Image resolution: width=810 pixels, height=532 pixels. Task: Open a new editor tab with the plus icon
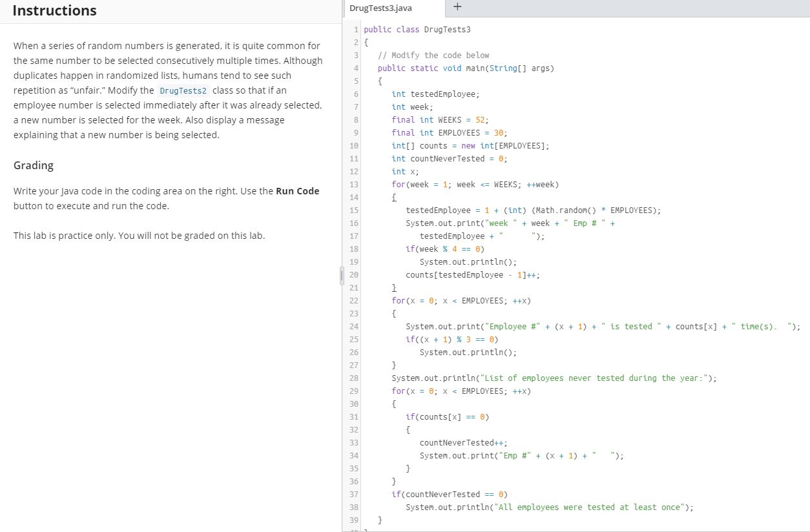point(457,7)
